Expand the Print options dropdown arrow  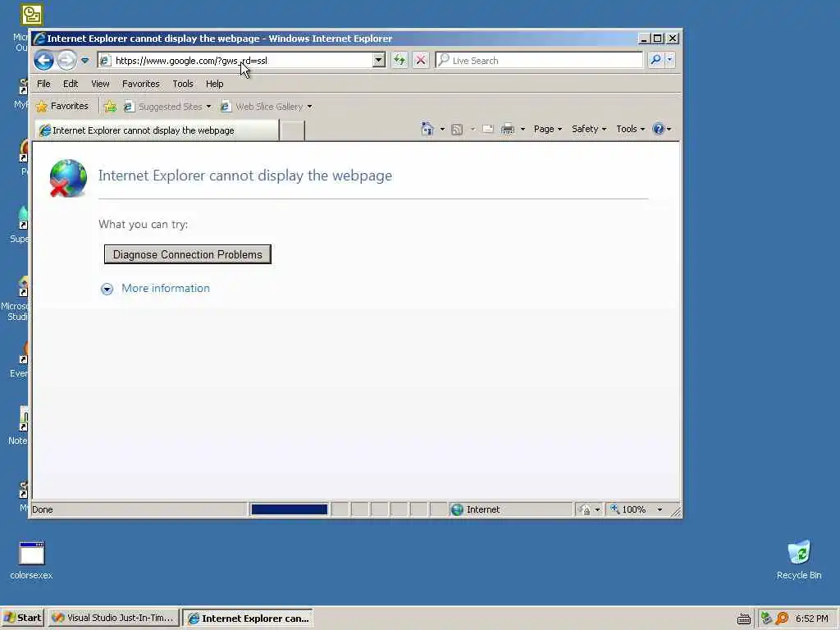point(523,129)
